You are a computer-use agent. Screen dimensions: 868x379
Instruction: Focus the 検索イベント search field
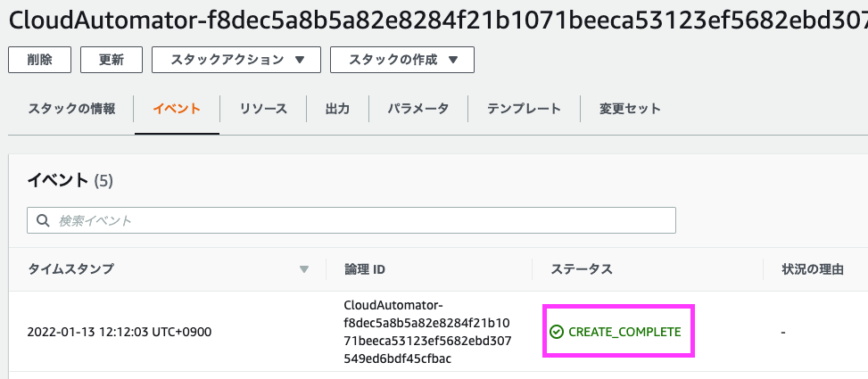351,220
